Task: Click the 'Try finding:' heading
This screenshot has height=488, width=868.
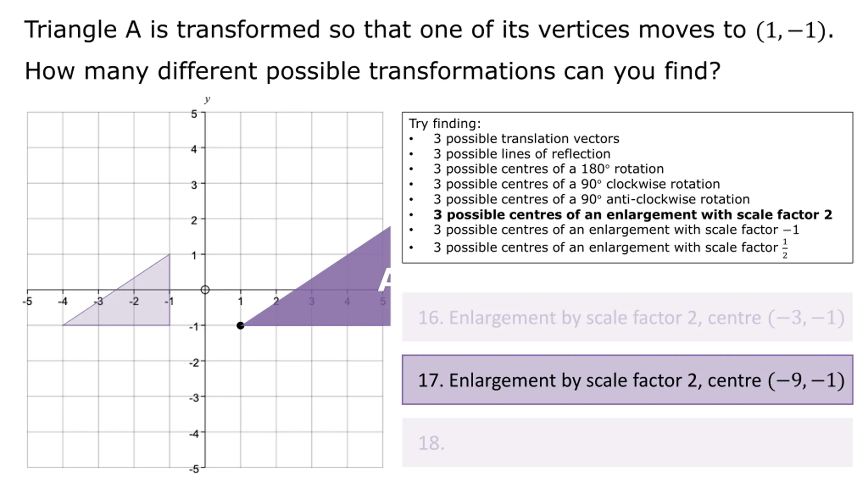Action: point(445,123)
